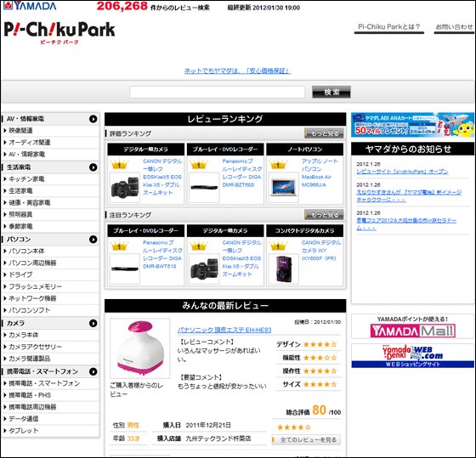Screen dimensions: 476x458
Task: Open アップル MacBook Air product link
Action: tap(320, 173)
